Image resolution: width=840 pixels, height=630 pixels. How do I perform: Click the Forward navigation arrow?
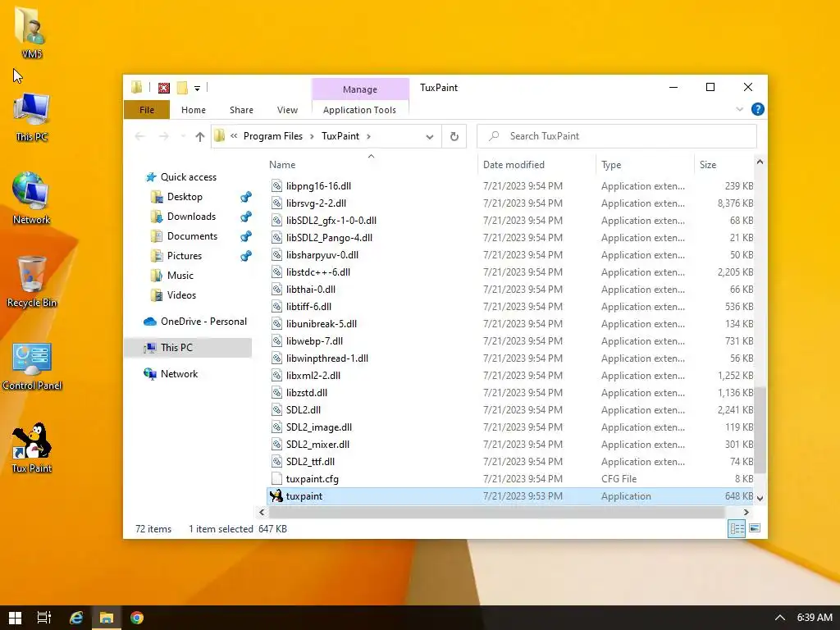click(x=164, y=137)
